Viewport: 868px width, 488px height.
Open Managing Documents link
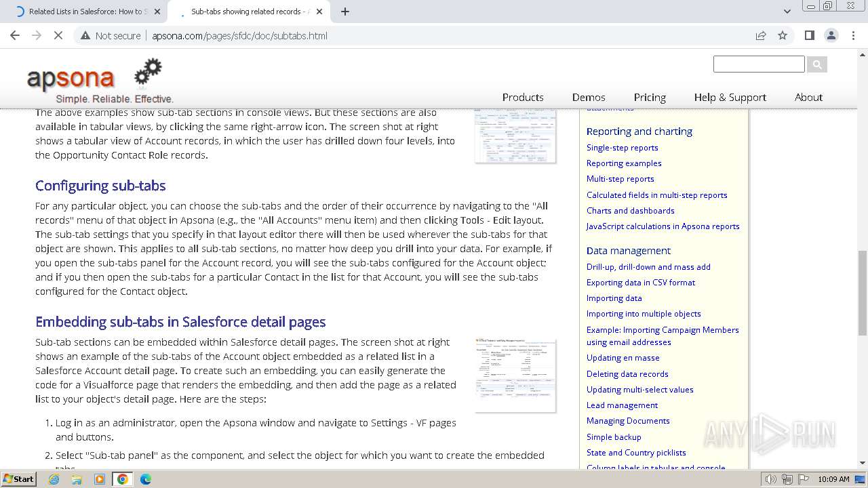click(628, 420)
